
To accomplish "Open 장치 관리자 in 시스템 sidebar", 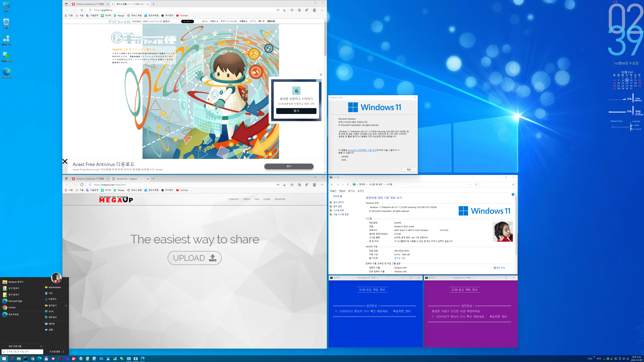I will pyautogui.click(x=338, y=202).
